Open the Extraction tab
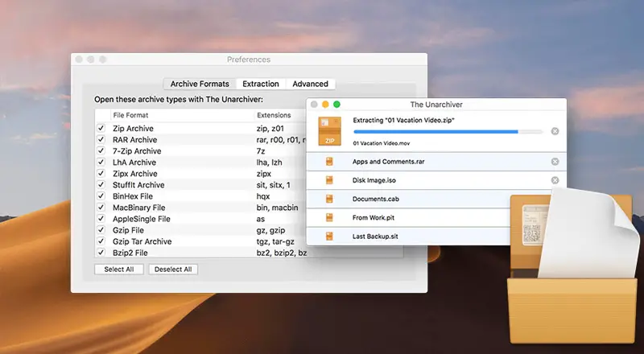 (261, 84)
